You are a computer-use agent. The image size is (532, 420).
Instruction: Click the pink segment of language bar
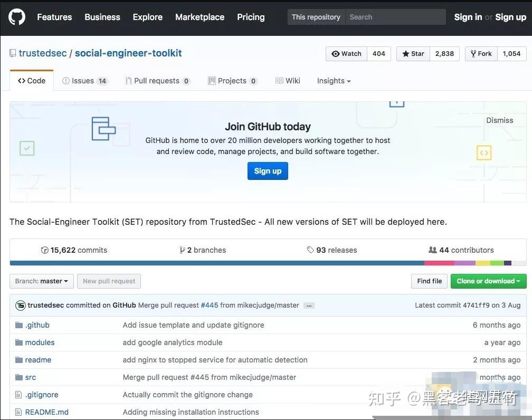coord(439,263)
